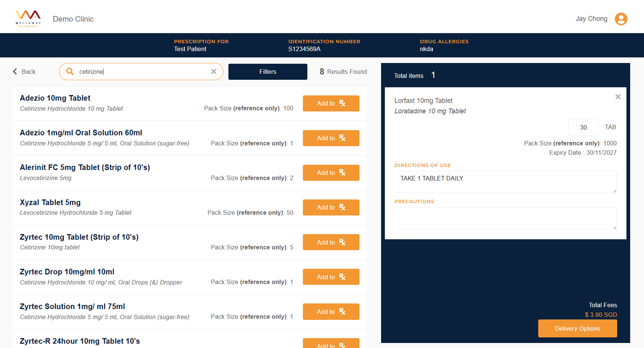The image size is (644, 348).
Task: Add Zyrtec Drop 10mg/ml to Rx
Action: tap(331, 277)
